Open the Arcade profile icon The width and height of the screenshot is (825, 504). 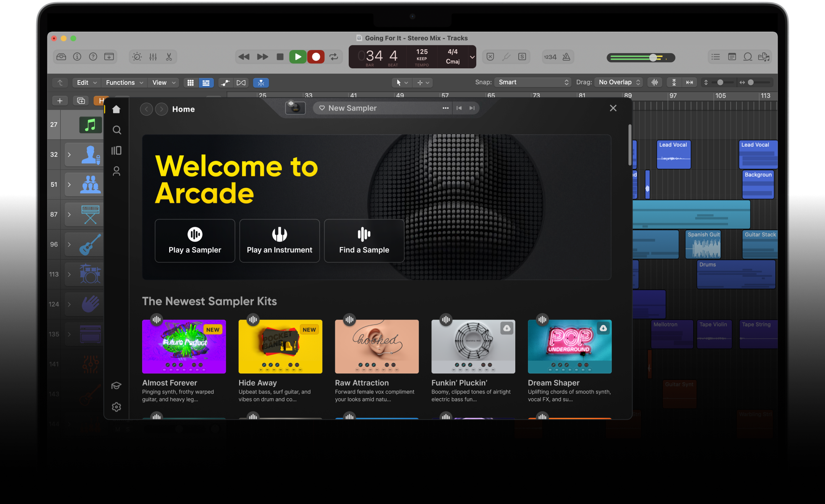pos(116,171)
